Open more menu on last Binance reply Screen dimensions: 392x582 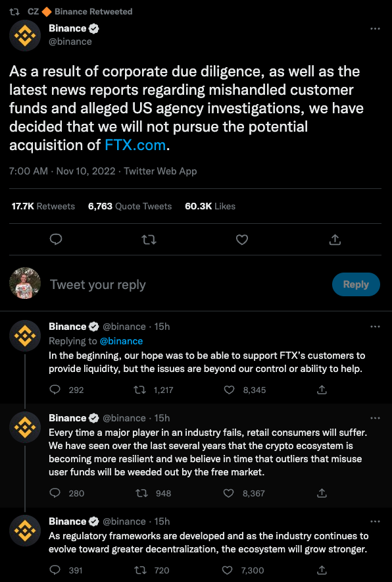coord(375,521)
